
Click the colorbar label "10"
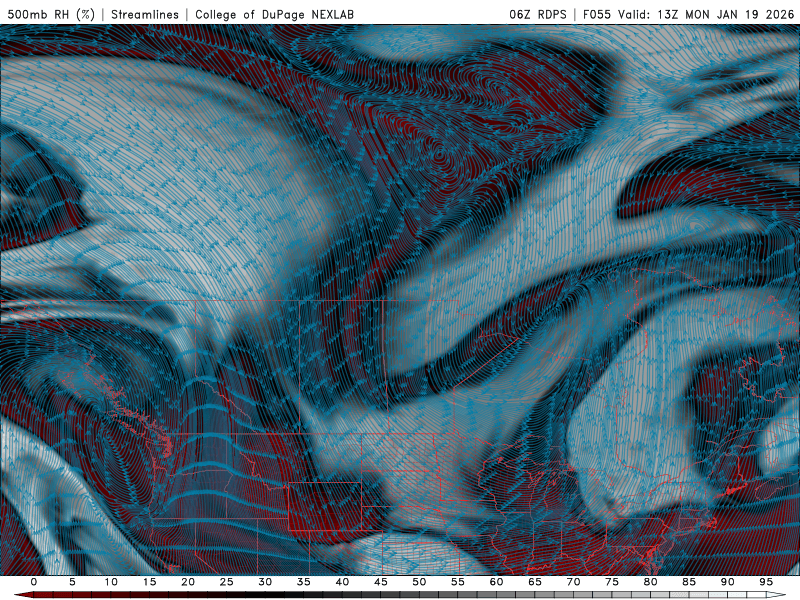111,582
